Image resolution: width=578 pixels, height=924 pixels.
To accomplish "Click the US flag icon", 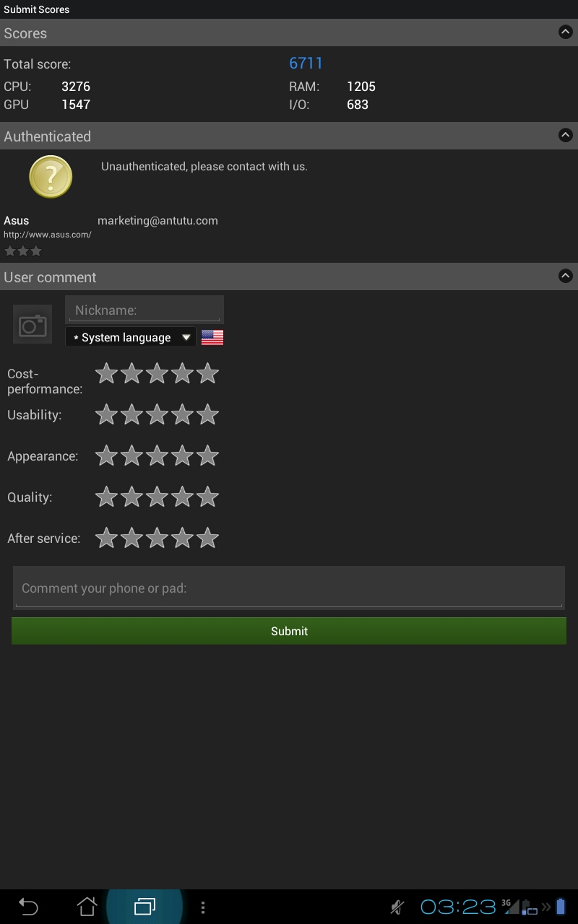I will tap(212, 337).
